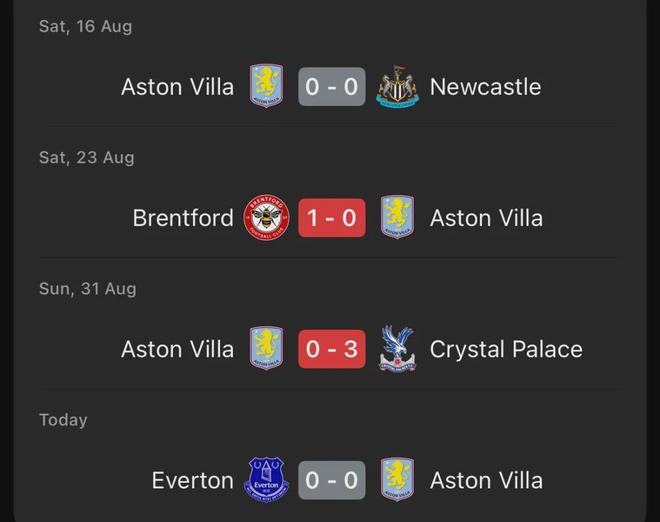The height and width of the screenshot is (522, 660).
Task: Select the Newcastle team name
Action: point(485,87)
